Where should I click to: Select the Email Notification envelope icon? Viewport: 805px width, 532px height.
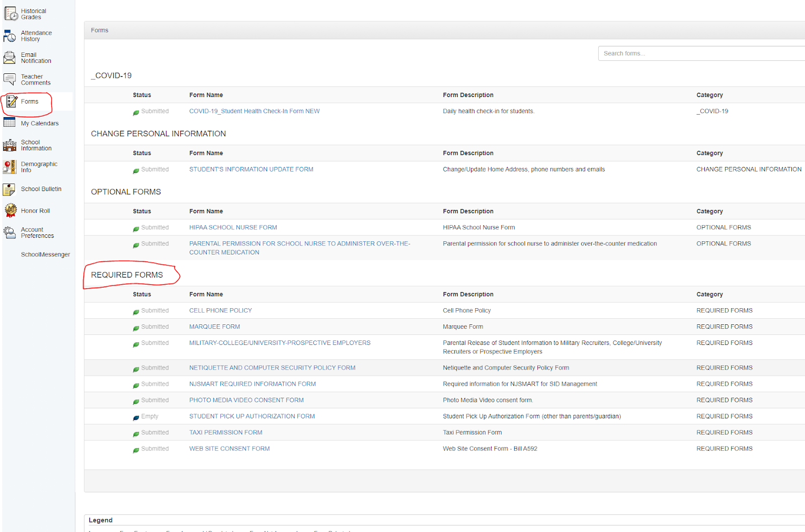[10, 58]
